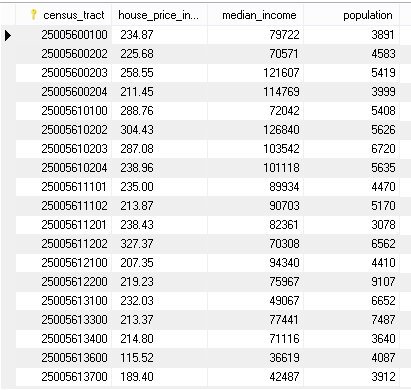Click the population value 4583
Image resolution: width=411 pixels, height=390 pixels.
383,54
